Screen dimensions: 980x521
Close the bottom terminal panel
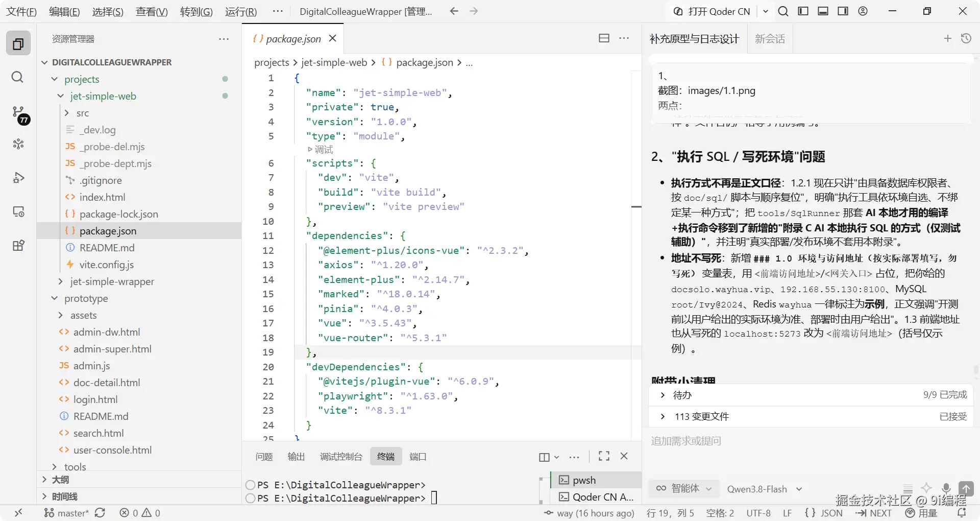click(x=624, y=456)
